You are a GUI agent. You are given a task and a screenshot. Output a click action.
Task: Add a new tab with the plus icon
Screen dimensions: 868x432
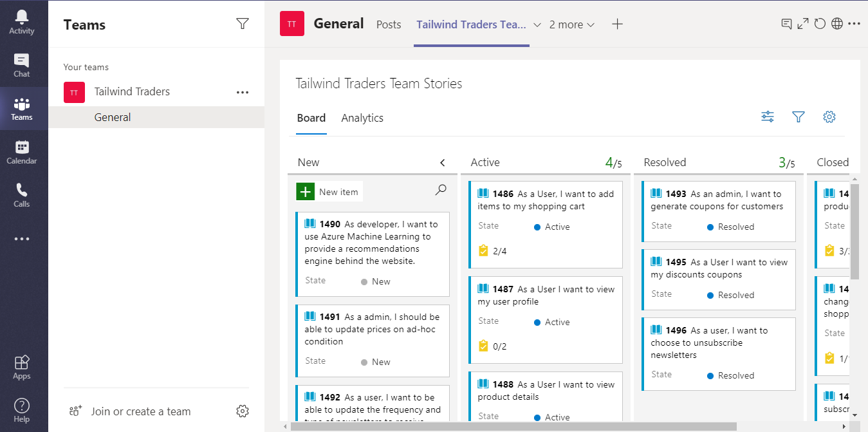pyautogui.click(x=617, y=24)
